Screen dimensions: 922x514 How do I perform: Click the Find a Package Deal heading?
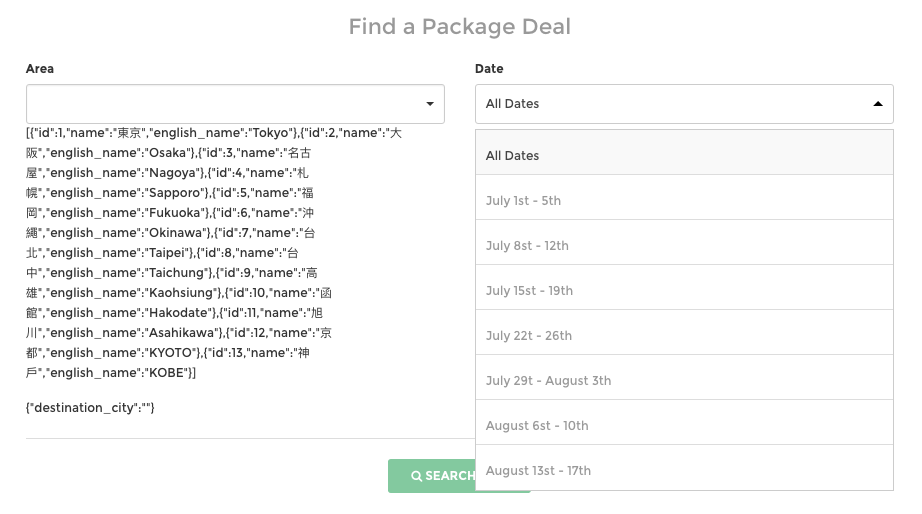point(460,27)
